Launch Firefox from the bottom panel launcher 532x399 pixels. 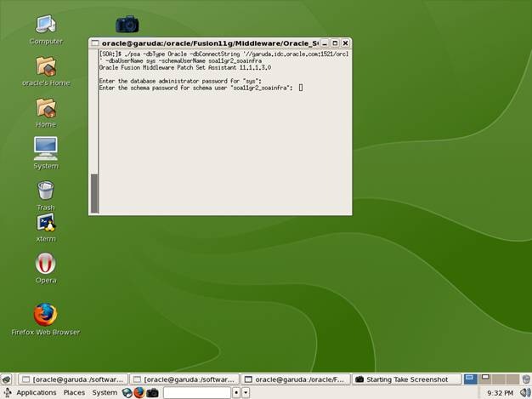tap(139, 392)
